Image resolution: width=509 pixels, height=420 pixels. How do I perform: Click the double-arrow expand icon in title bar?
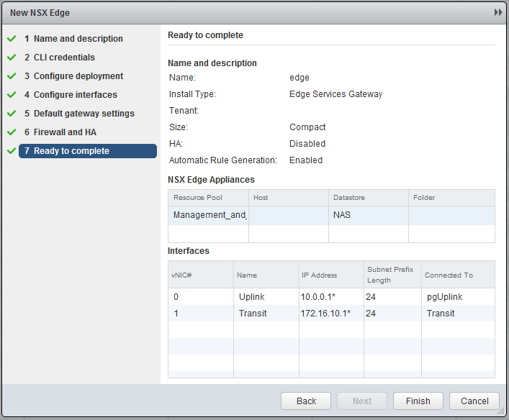coord(497,13)
